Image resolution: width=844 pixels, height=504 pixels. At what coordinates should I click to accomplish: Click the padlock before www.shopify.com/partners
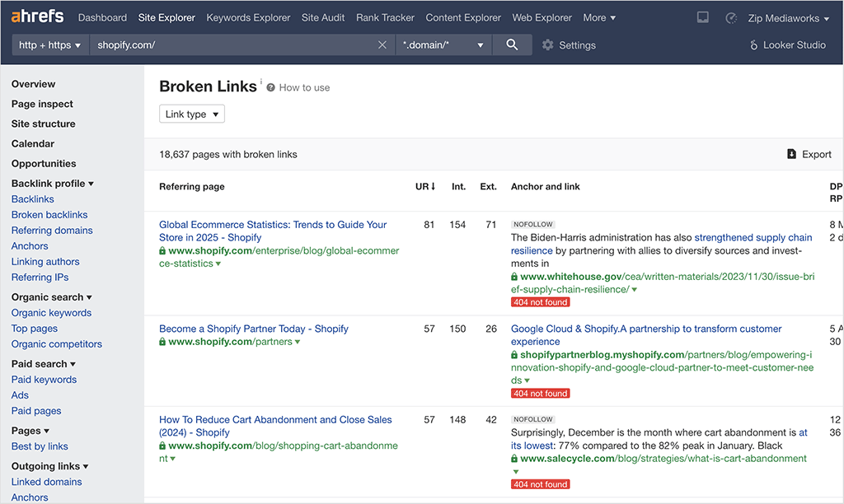coord(162,342)
